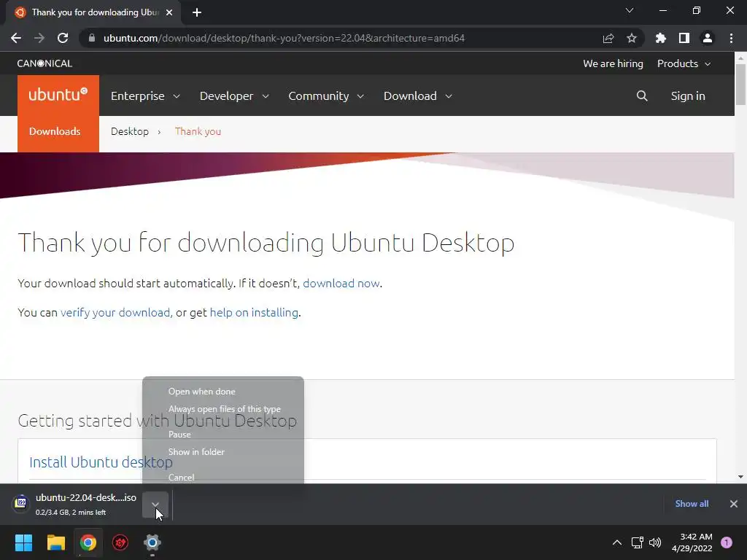The width and height of the screenshot is (747, 560).
Task: Click the page vertical scrollbar thumb
Action: [x=740, y=85]
